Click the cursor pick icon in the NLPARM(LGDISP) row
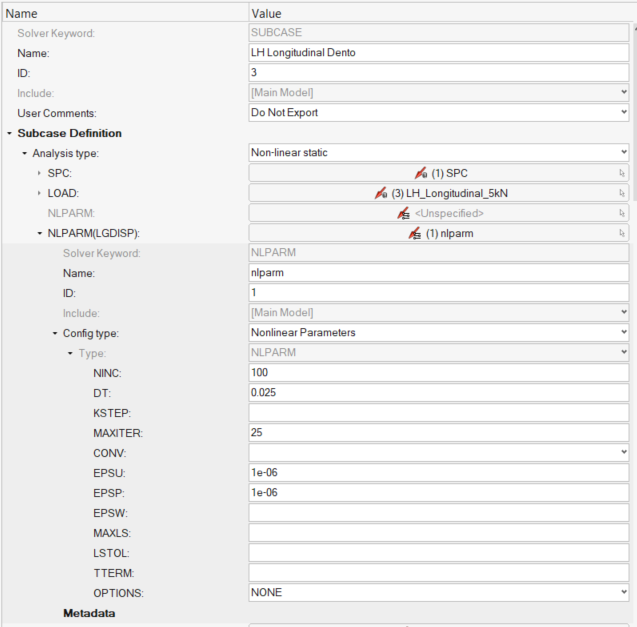This screenshot has width=637, height=627. [622, 233]
